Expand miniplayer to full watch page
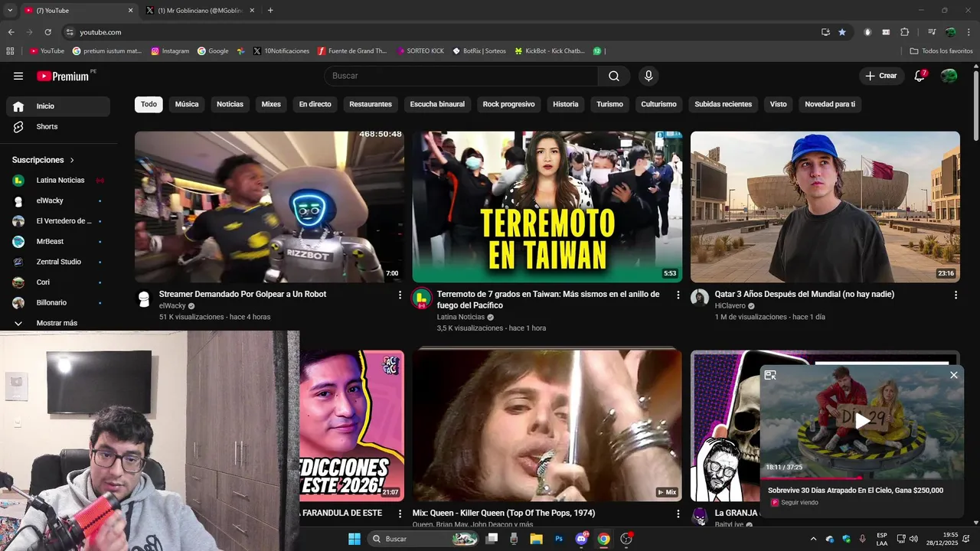The height and width of the screenshot is (551, 980). tap(770, 375)
